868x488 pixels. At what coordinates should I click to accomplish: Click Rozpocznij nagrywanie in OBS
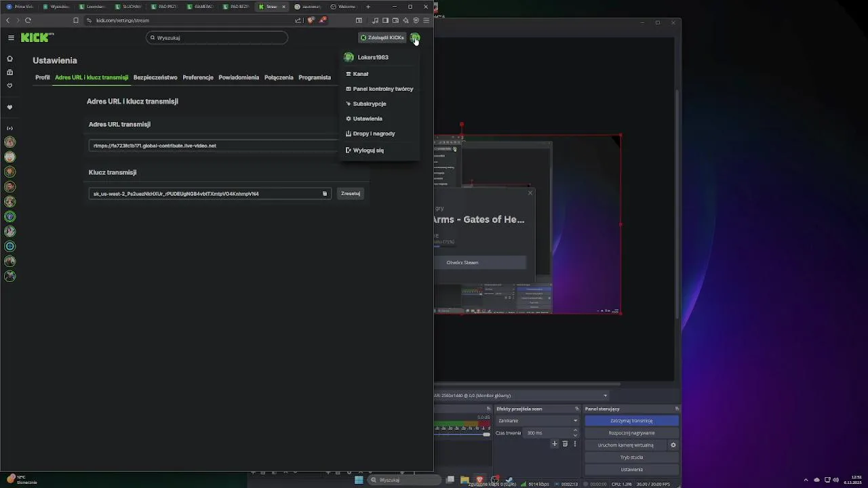pos(631,433)
